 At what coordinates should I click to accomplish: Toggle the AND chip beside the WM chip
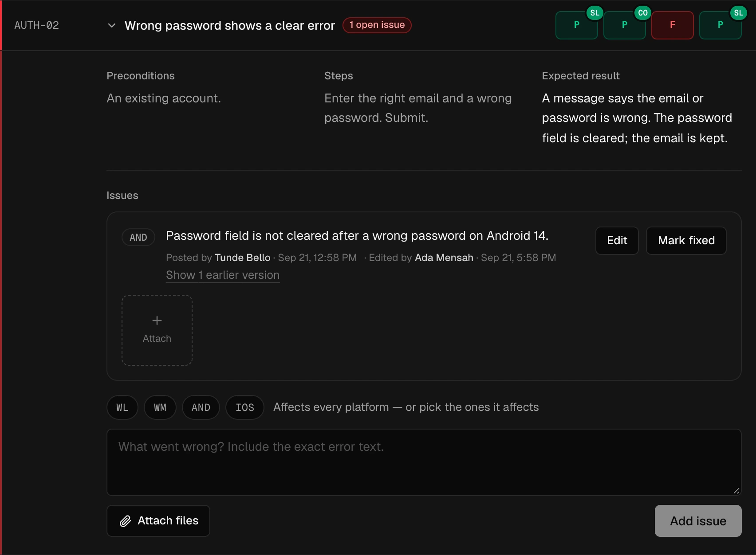201,407
